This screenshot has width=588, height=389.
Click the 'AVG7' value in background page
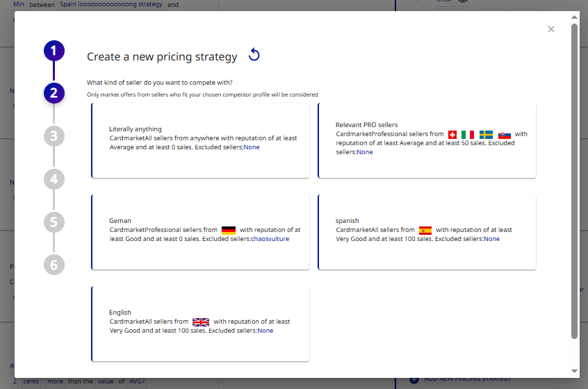(137, 381)
